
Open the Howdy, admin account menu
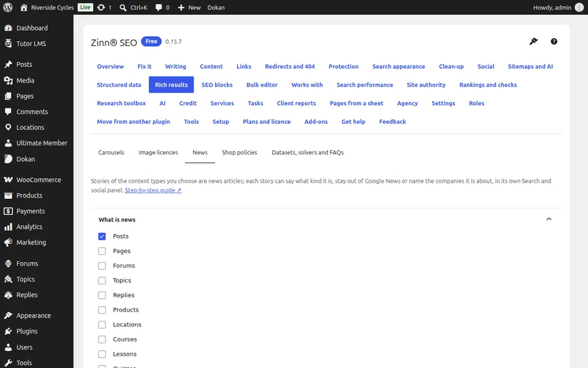[x=559, y=7]
